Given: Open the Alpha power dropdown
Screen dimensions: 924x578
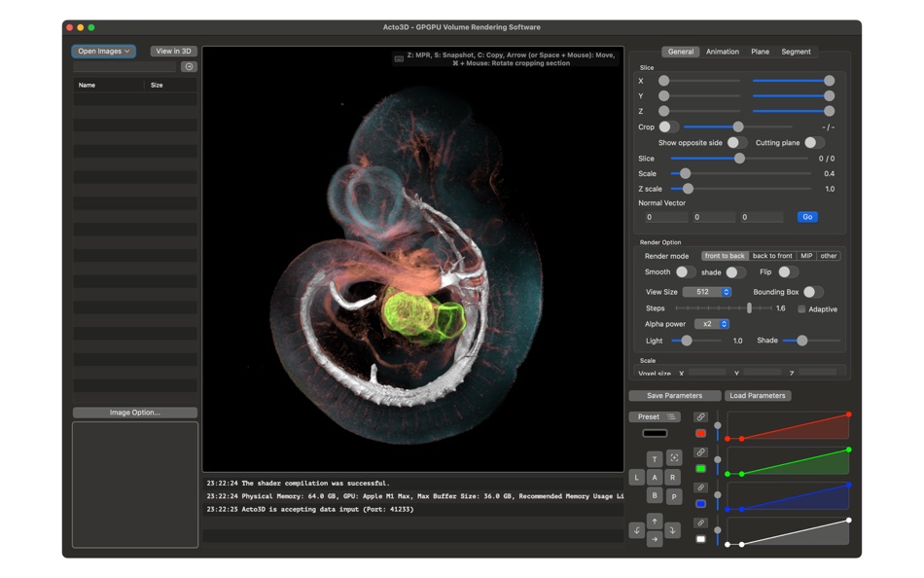Looking at the screenshot, I should click(x=712, y=324).
